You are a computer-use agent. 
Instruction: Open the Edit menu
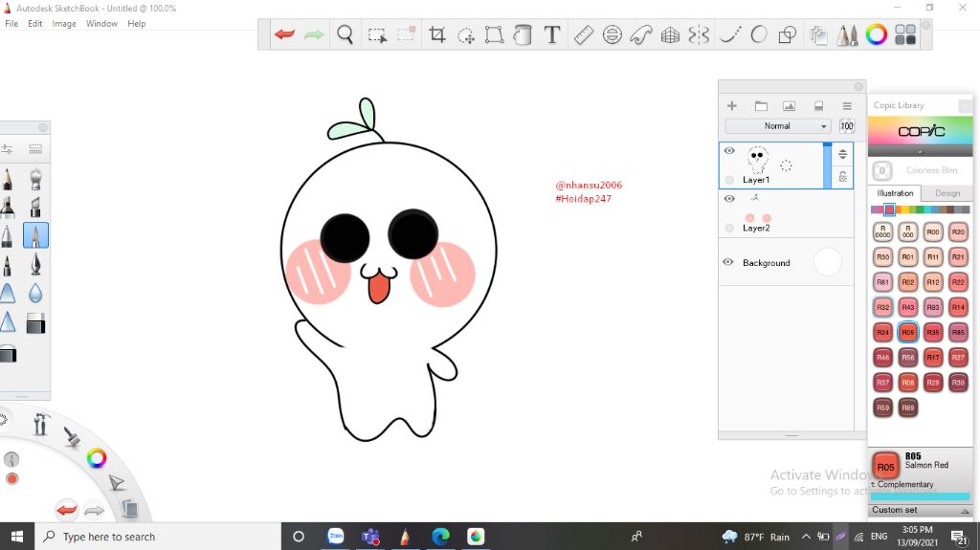(x=35, y=24)
